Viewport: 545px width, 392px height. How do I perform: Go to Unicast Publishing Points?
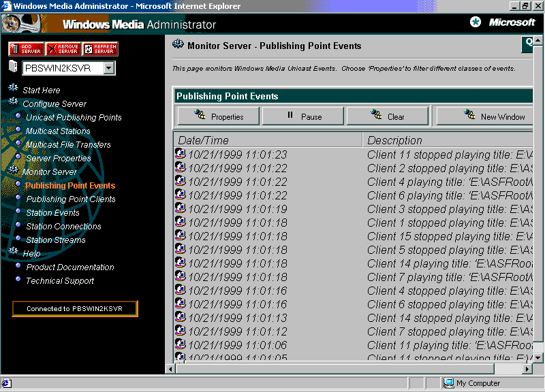74,117
